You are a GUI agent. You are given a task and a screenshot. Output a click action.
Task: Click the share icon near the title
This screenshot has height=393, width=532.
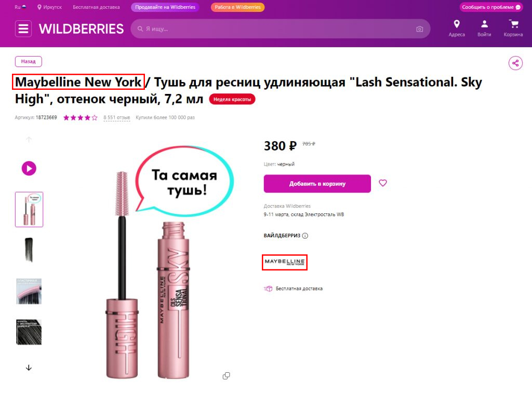[515, 63]
